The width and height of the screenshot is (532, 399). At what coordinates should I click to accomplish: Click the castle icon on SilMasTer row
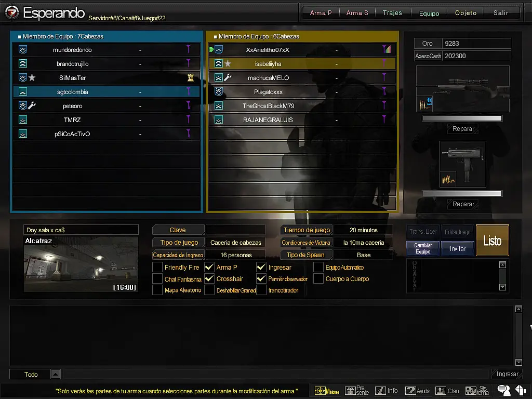point(191,78)
